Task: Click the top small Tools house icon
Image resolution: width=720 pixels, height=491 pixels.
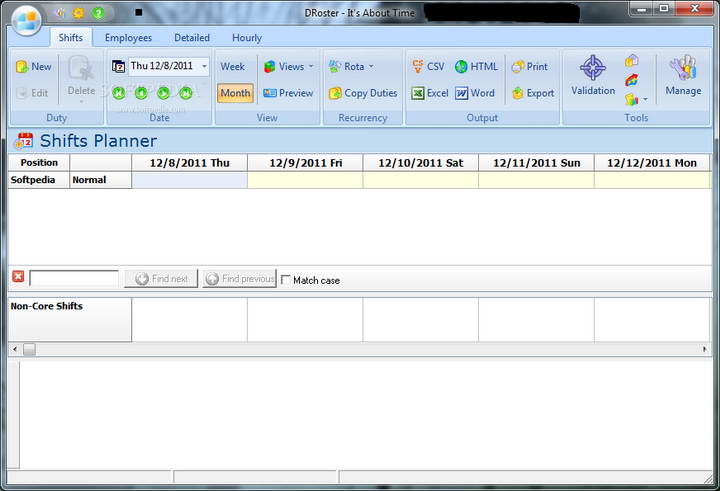Action: 632,60
